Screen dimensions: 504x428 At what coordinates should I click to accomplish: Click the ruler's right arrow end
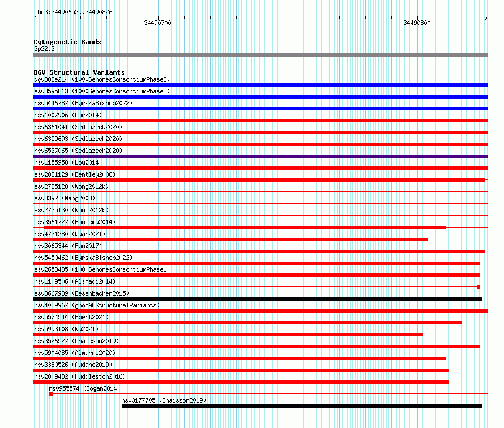[486, 18]
